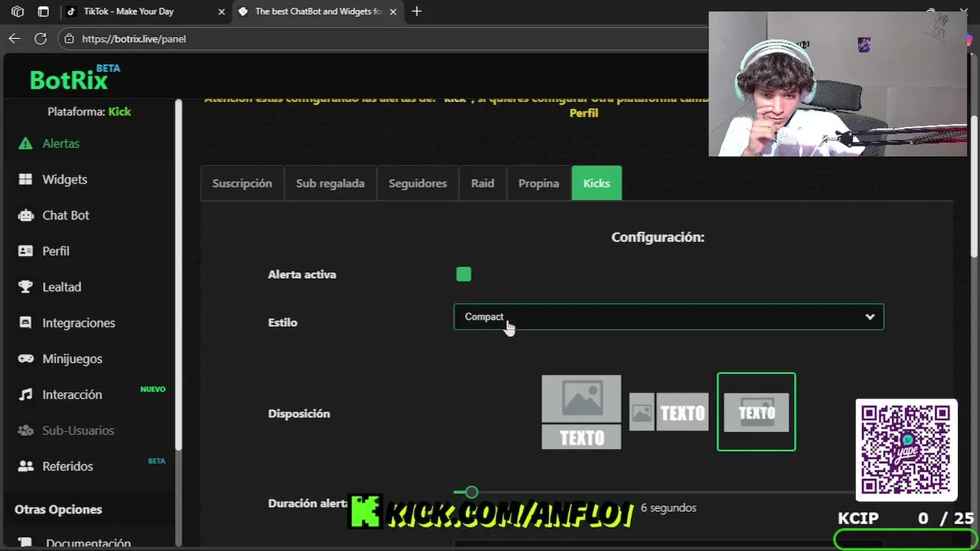This screenshot has width=980, height=551.
Task: Open the Estilo dropdown showing Compact
Action: (x=668, y=317)
